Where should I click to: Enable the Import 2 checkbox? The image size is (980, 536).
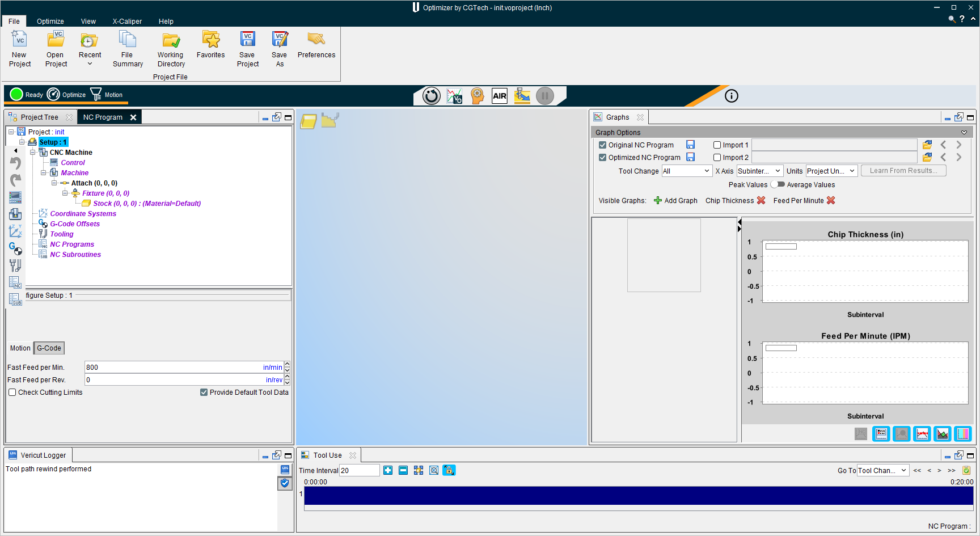click(x=717, y=158)
